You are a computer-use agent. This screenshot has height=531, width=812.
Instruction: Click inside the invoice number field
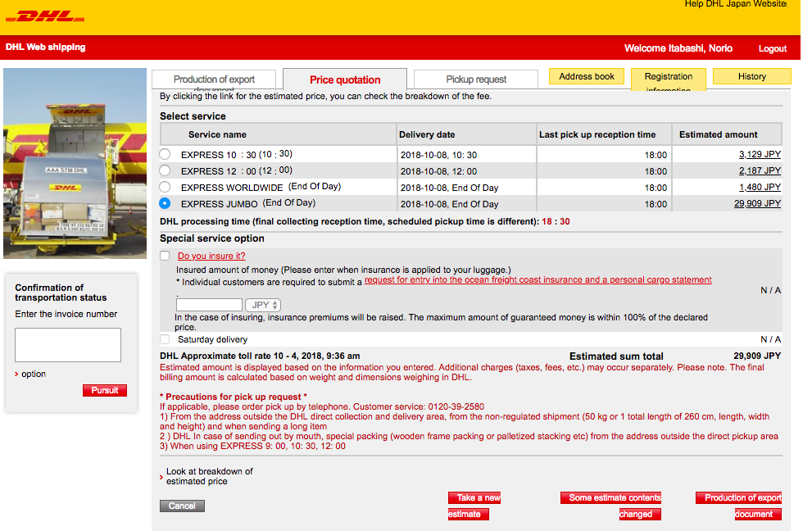(68, 345)
